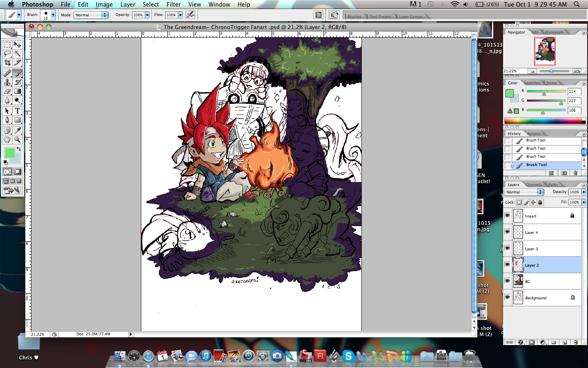Open the brush Opacity slider arrow

point(147,15)
